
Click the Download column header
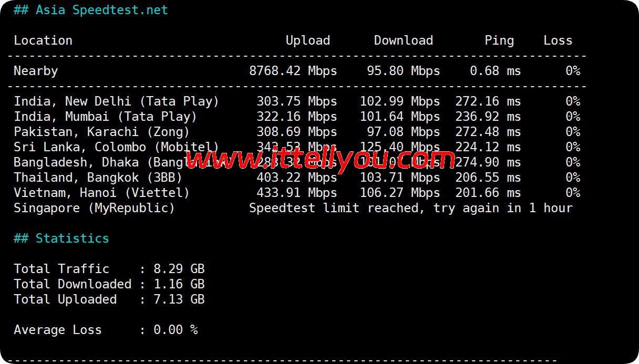pos(403,40)
